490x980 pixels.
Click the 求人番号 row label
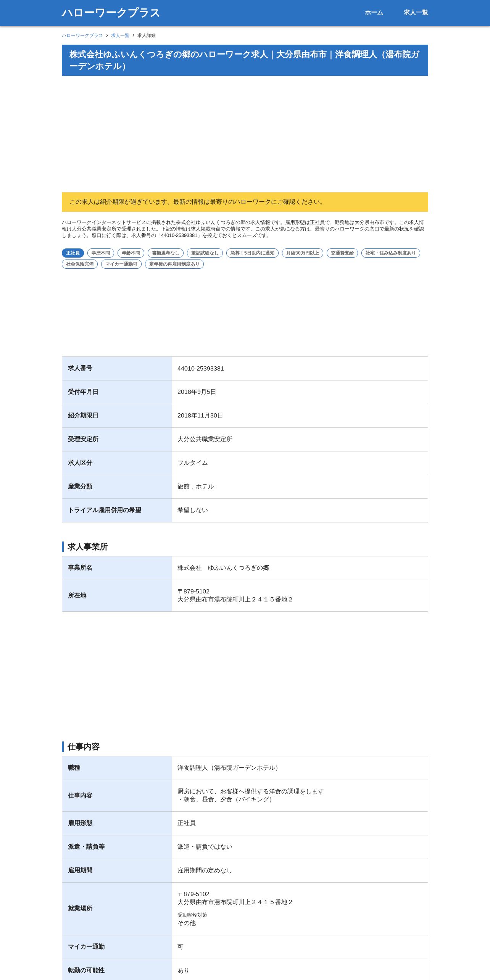80,368
